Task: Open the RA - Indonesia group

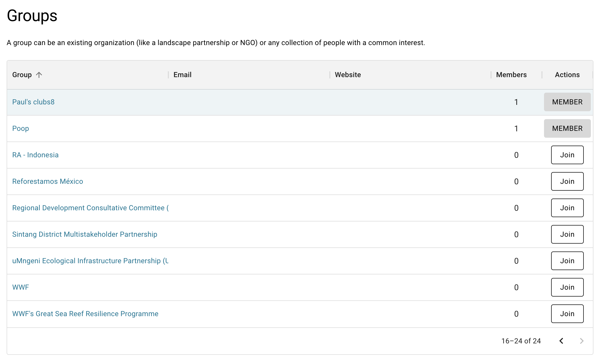Action: click(x=35, y=155)
